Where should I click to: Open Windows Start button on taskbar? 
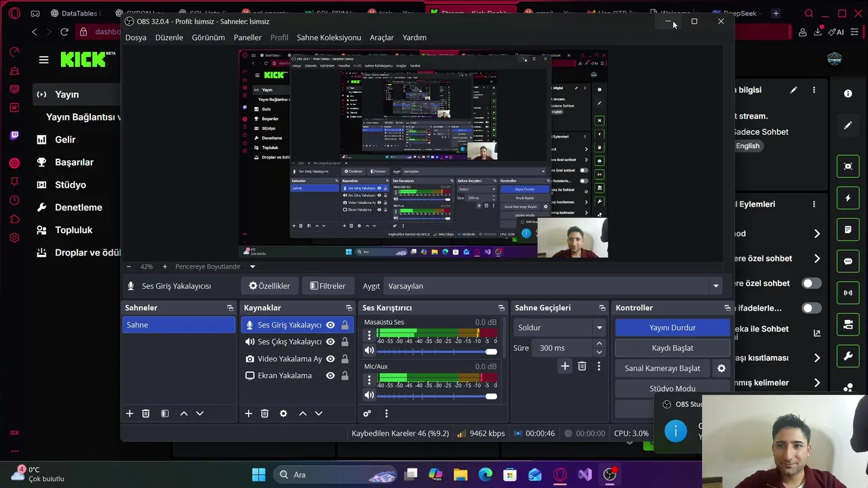259,474
